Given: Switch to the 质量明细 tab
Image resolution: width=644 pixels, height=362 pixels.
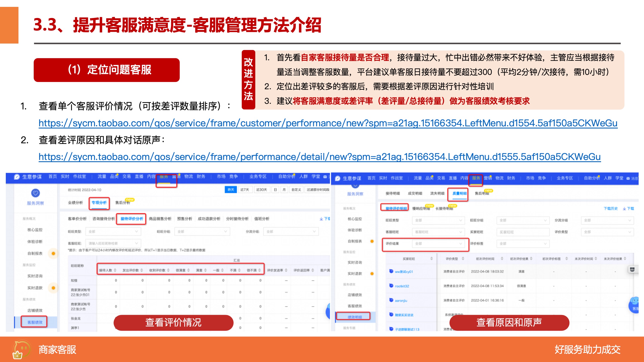Looking at the screenshot, I should [460, 193].
